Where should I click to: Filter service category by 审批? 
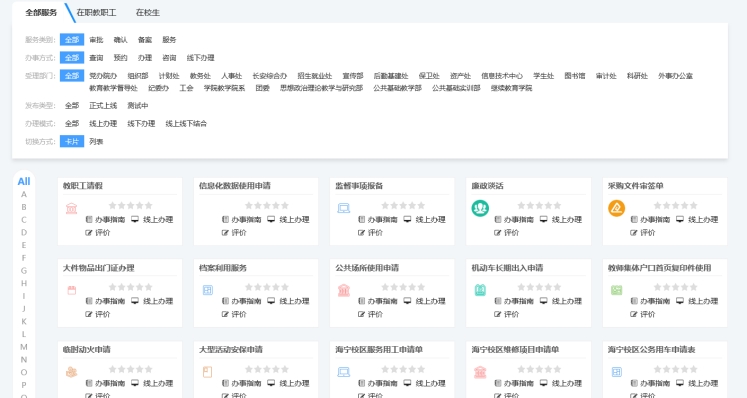96,40
